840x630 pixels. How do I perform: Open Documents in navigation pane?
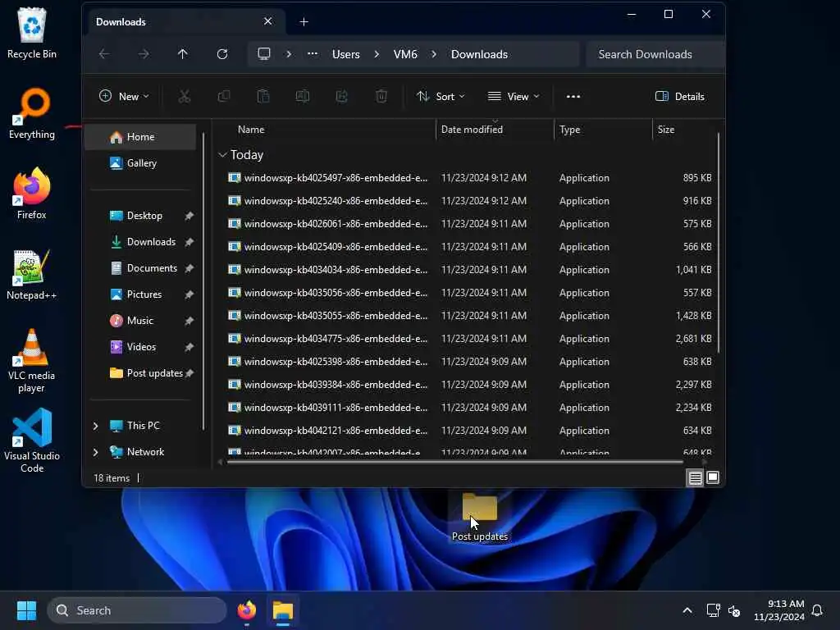point(140,268)
